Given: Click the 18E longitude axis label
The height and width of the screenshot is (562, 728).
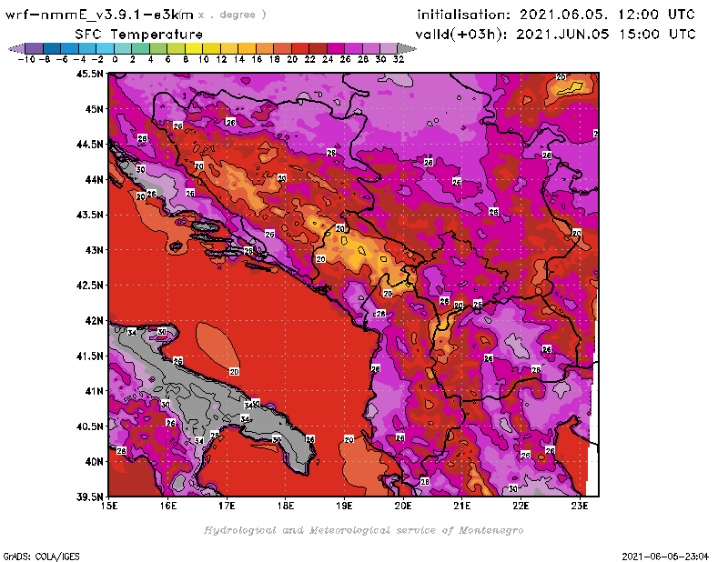Looking at the screenshot, I should [286, 506].
